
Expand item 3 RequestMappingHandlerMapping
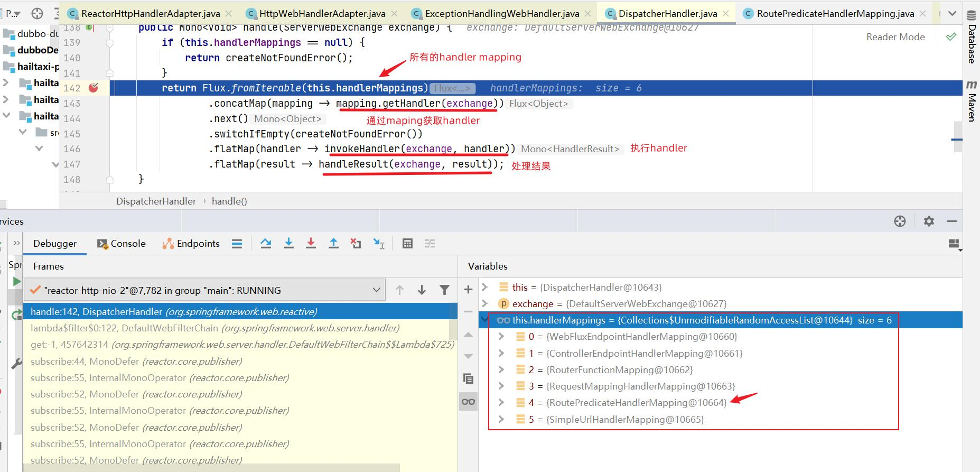[501, 386]
